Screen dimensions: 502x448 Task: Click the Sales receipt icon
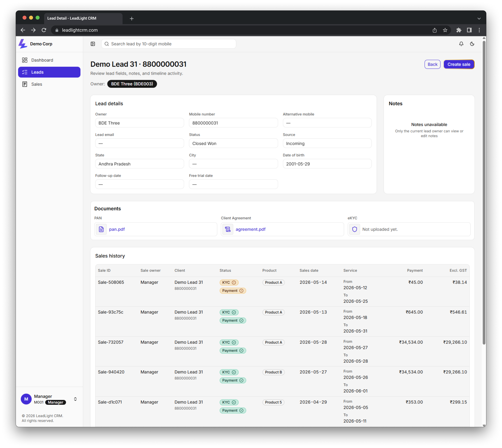pos(25,84)
